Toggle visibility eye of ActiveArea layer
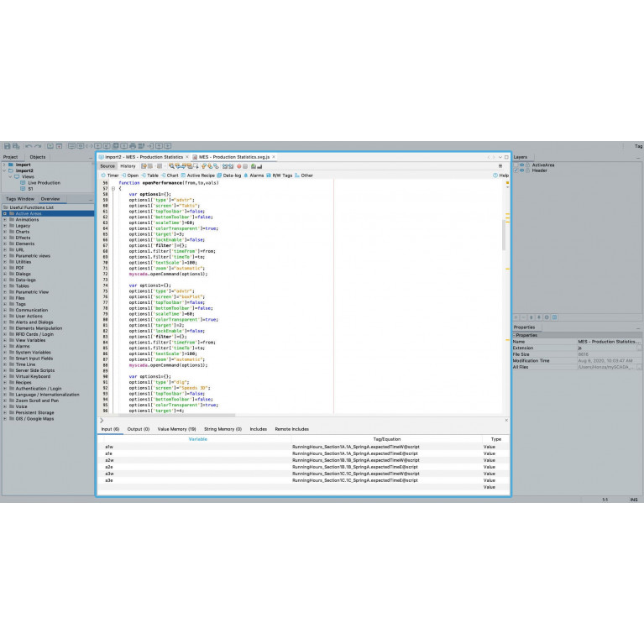Screen dimensions: 644x644 coord(521,165)
